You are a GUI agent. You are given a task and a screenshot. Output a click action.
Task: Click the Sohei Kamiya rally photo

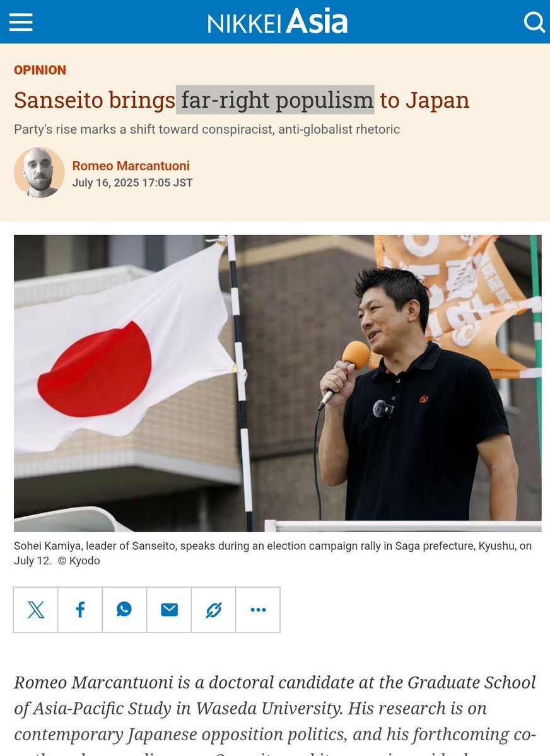[278, 383]
